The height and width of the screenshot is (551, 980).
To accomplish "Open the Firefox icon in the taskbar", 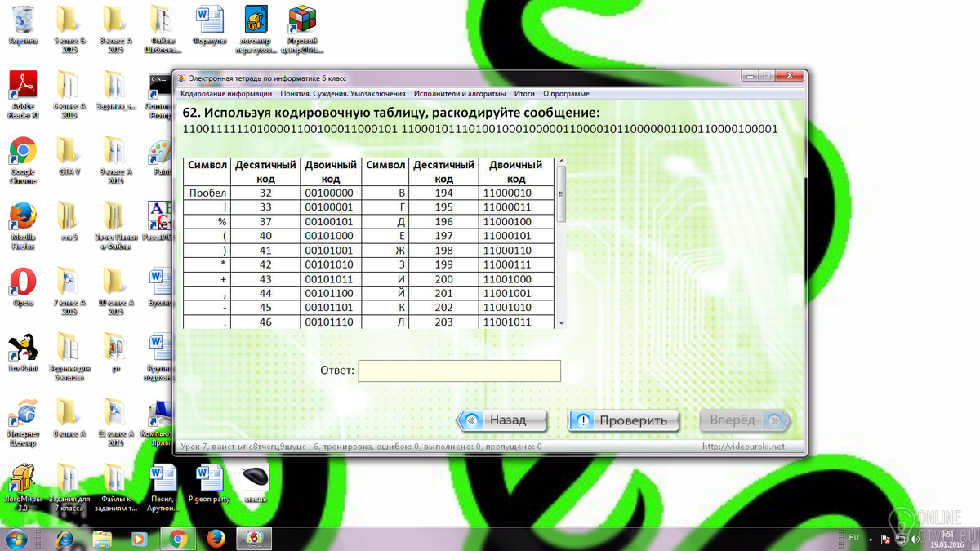I will 216,539.
